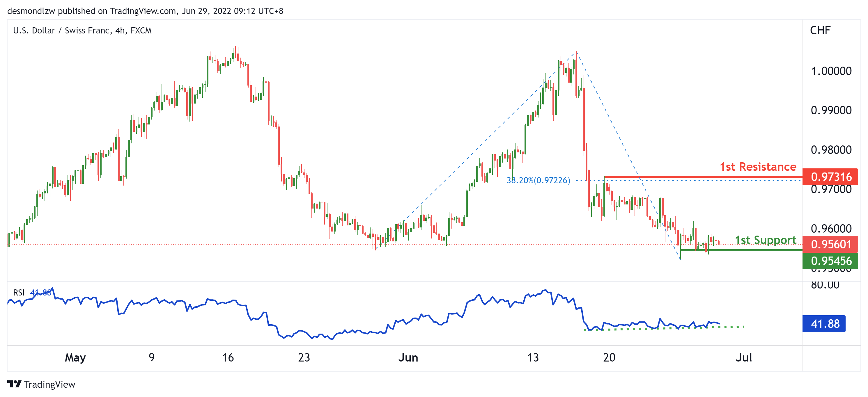
Task: Click the RSI indicator title
Action: coord(19,292)
